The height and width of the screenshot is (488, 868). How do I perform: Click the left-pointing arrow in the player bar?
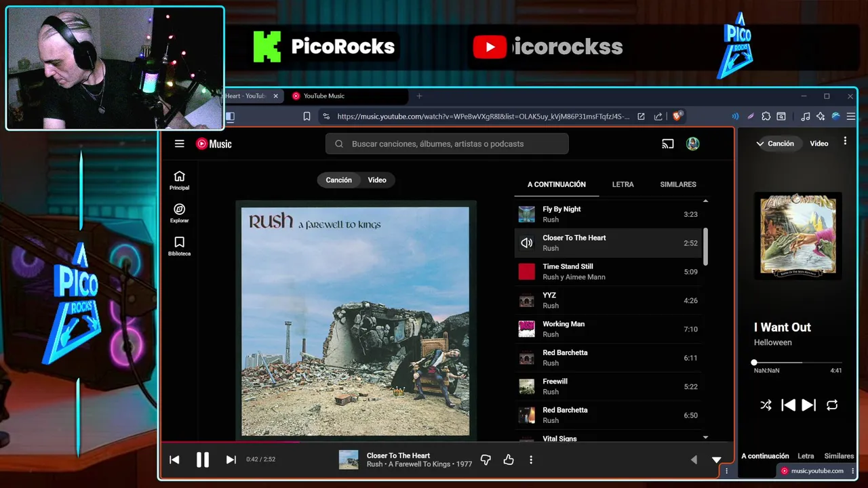click(x=694, y=460)
